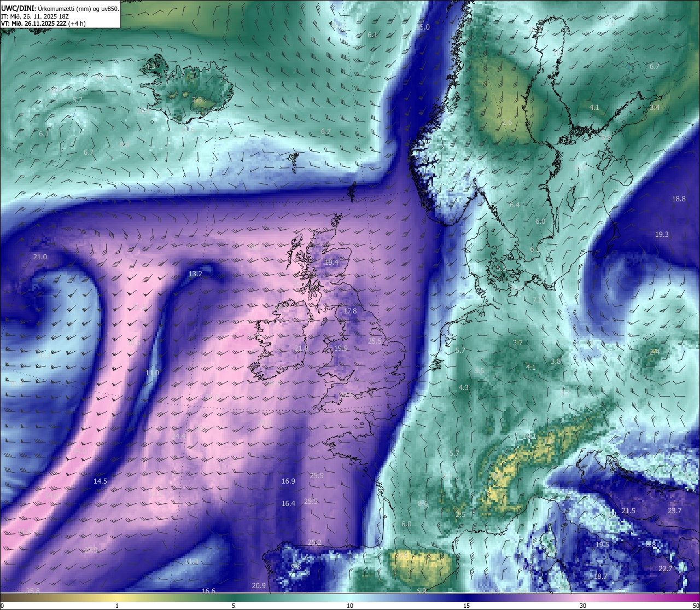The image size is (700, 610).
Task: Click the colorbar tick label 0
Action: [2, 606]
